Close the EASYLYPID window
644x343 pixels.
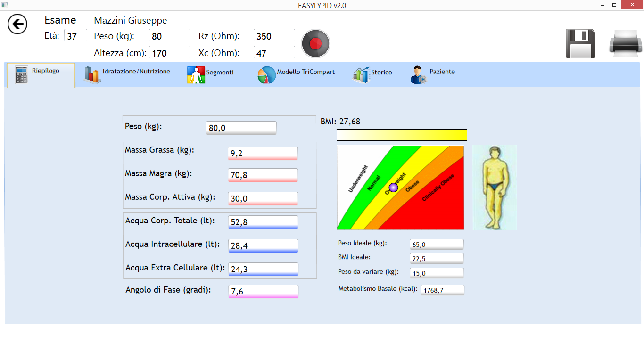(x=632, y=5)
